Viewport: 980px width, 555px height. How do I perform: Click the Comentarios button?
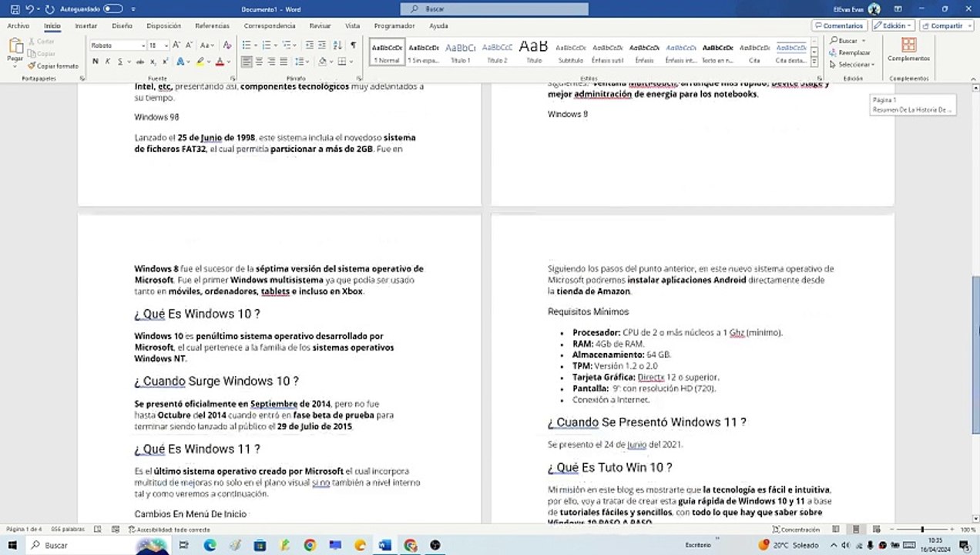pyautogui.click(x=840, y=25)
